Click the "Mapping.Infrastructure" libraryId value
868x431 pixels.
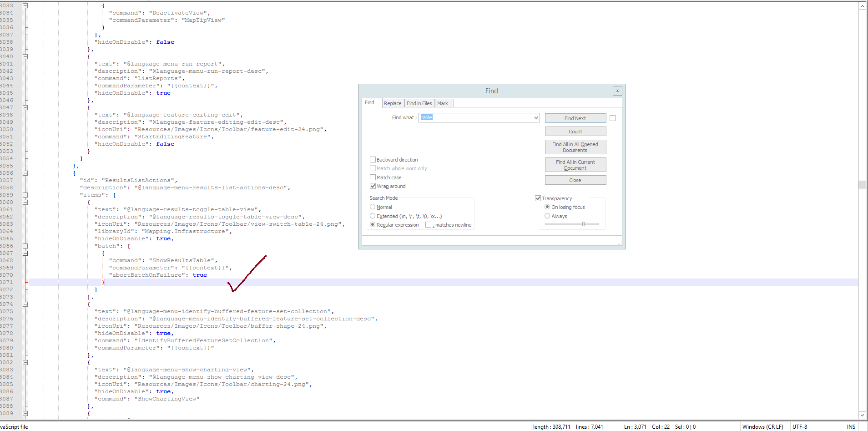click(x=185, y=231)
